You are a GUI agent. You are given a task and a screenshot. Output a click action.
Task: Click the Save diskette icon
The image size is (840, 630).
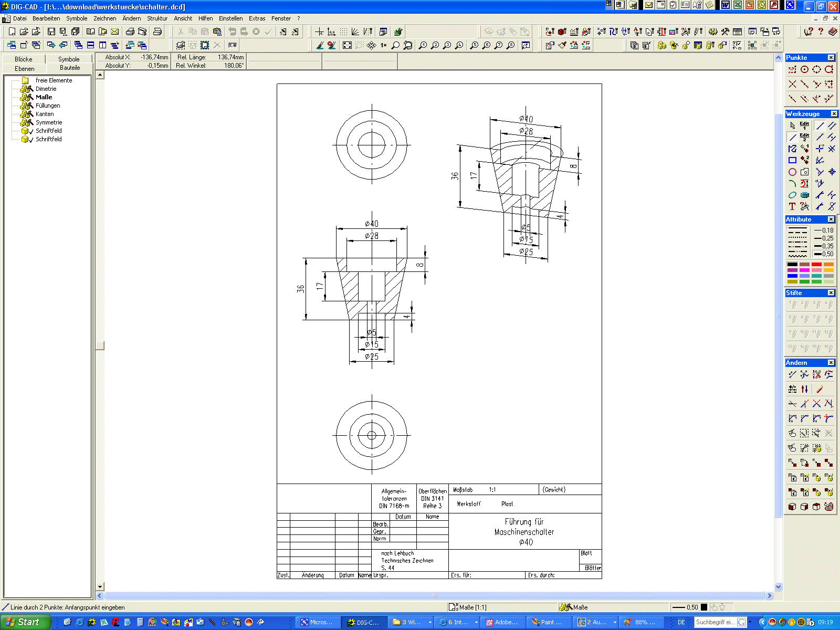click(51, 31)
